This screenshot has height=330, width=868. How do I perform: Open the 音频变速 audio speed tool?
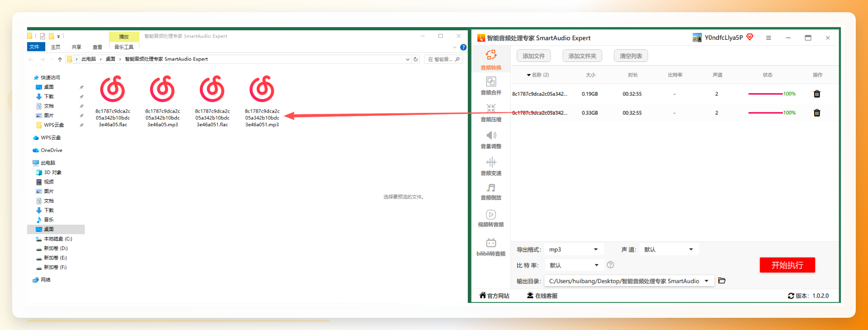point(491,166)
